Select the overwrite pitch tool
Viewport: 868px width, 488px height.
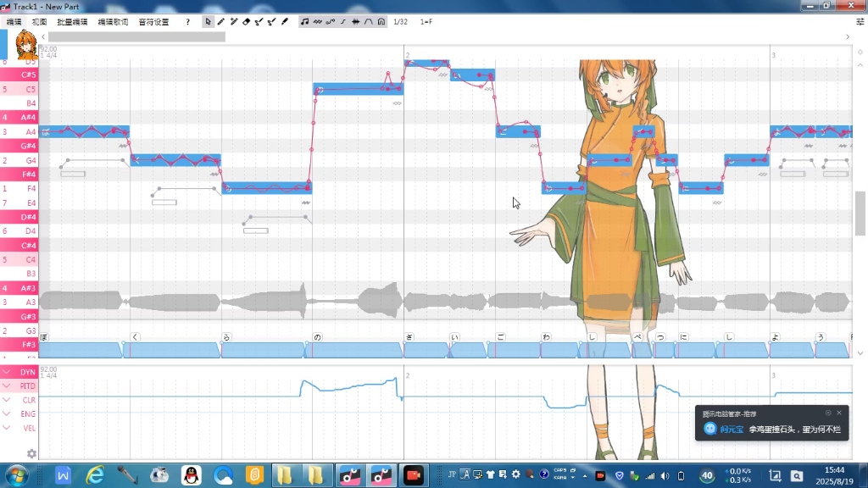click(x=272, y=21)
